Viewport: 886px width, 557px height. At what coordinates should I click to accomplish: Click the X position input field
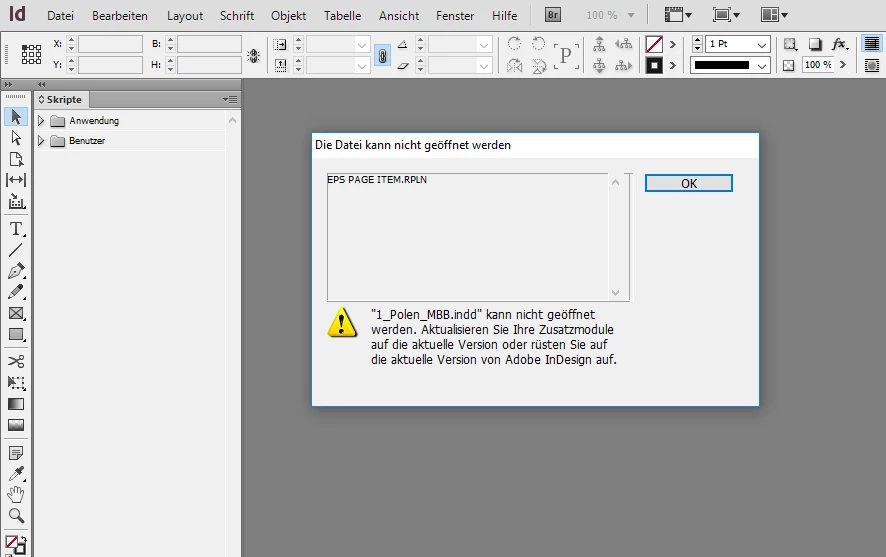[x=110, y=44]
